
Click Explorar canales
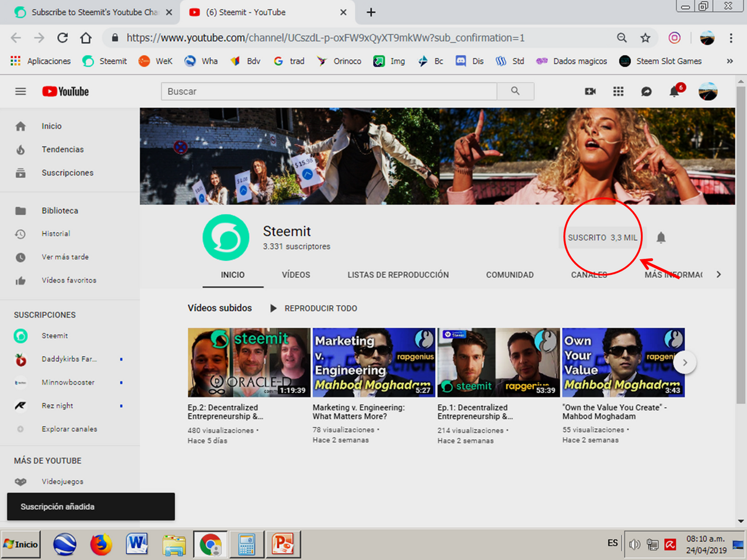pos(70,429)
